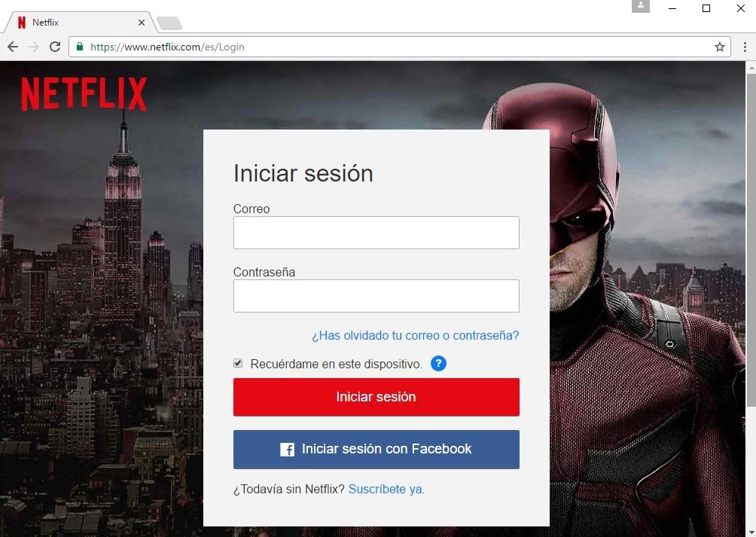Follow the Suscríbete ya link
756x537 pixels.
click(386, 490)
